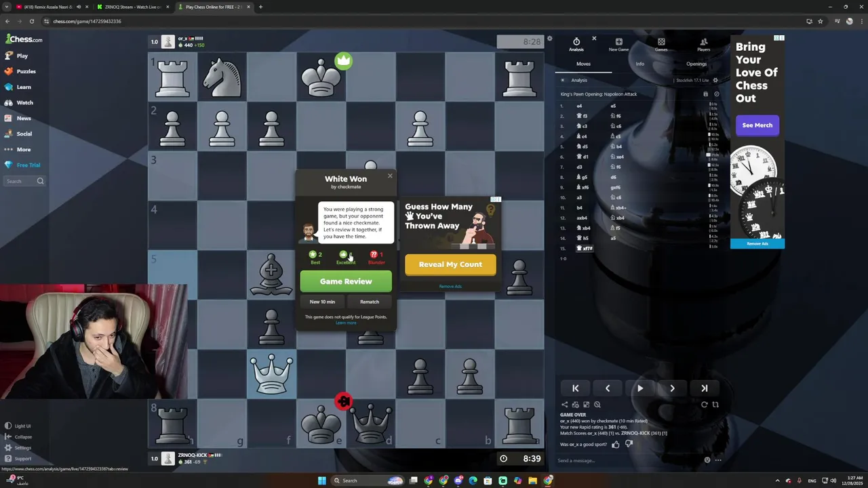This screenshot has height=488, width=868.
Task: Open or_x opponent profile avatar
Action: click(168, 42)
